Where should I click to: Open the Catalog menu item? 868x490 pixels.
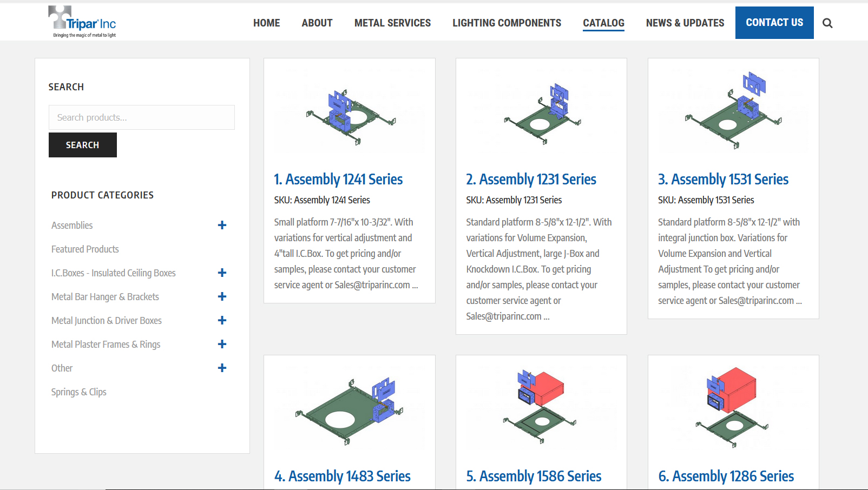(x=603, y=23)
